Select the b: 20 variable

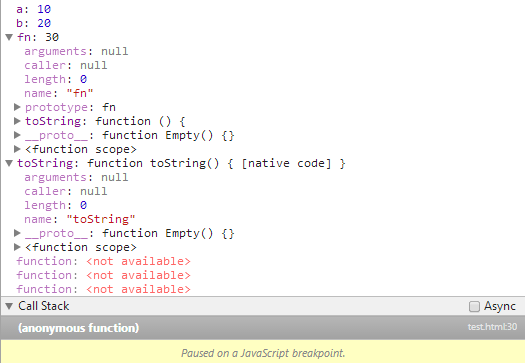(33, 23)
